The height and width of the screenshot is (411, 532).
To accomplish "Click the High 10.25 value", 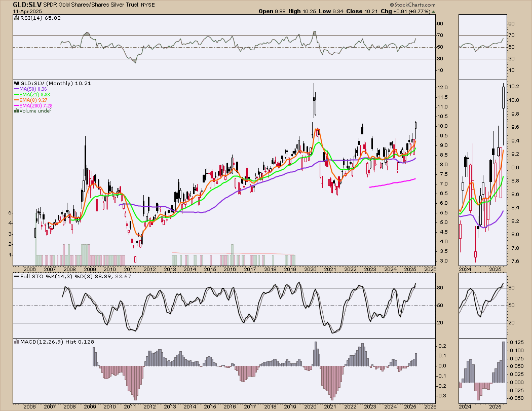I will [x=302, y=11].
